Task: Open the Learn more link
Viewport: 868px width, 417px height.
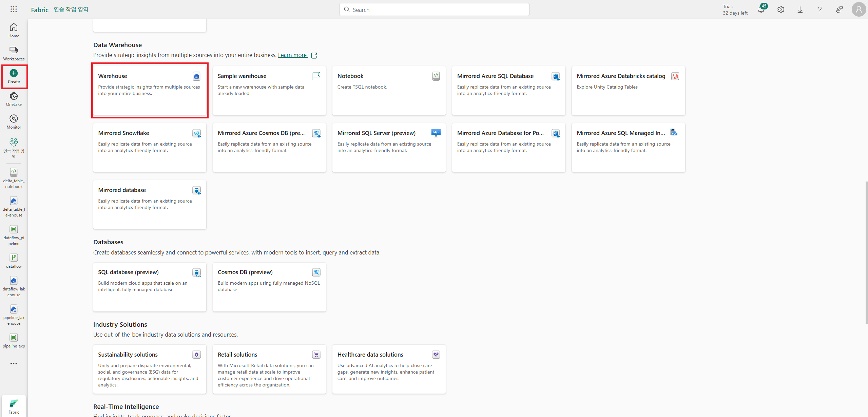Action: click(292, 55)
